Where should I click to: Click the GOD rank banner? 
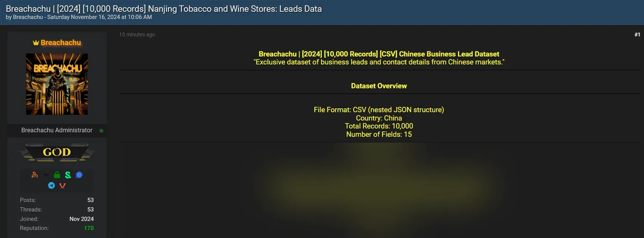point(57,152)
